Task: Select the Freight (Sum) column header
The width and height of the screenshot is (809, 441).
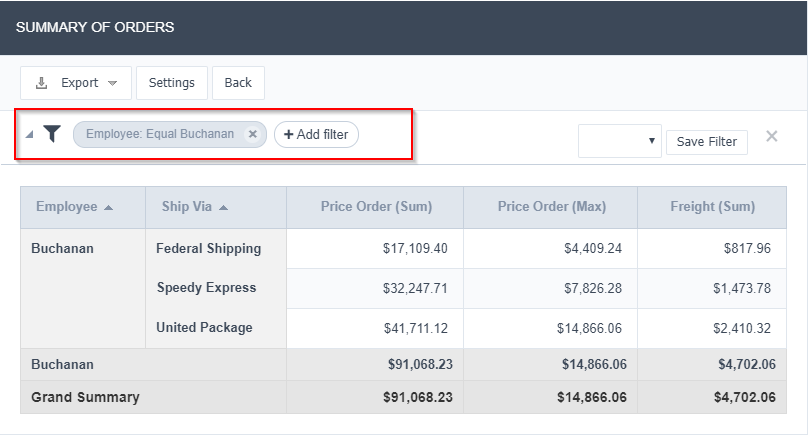Action: click(x=712, y=207)
